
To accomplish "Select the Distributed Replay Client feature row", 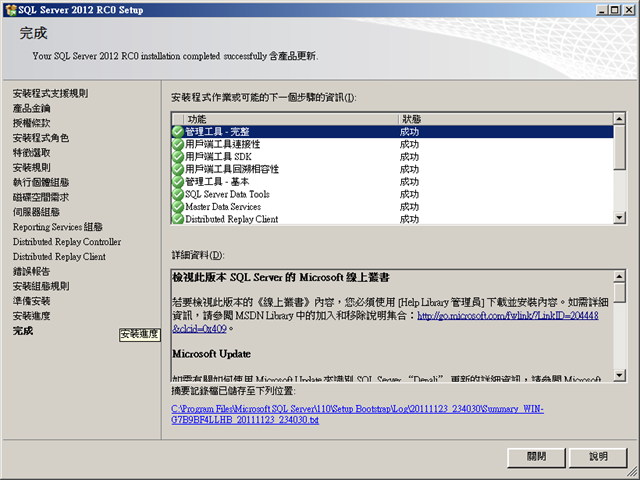I will (x=392, y=219).
